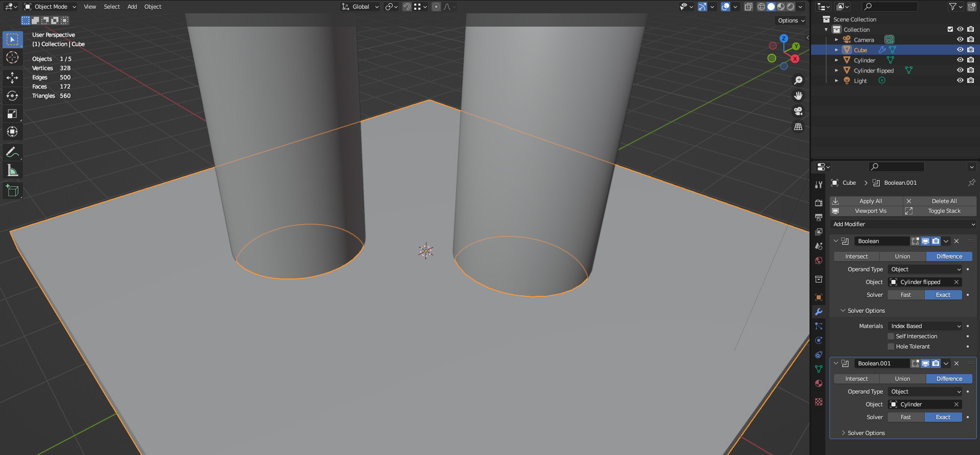Open the Physics properties tab
Viewport: 980px width, 455px height.
[x=819, y=340]
